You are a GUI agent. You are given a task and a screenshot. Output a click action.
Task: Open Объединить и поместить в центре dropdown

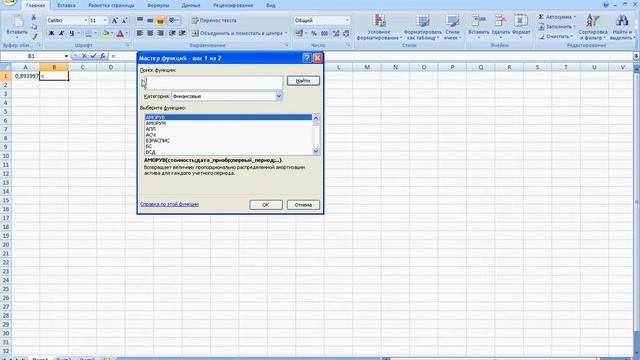pyautogui.click(x=286, y=33)
